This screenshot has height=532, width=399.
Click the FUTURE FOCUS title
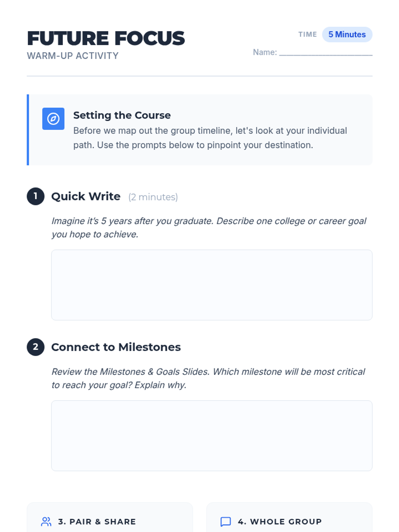click(106, 38)
